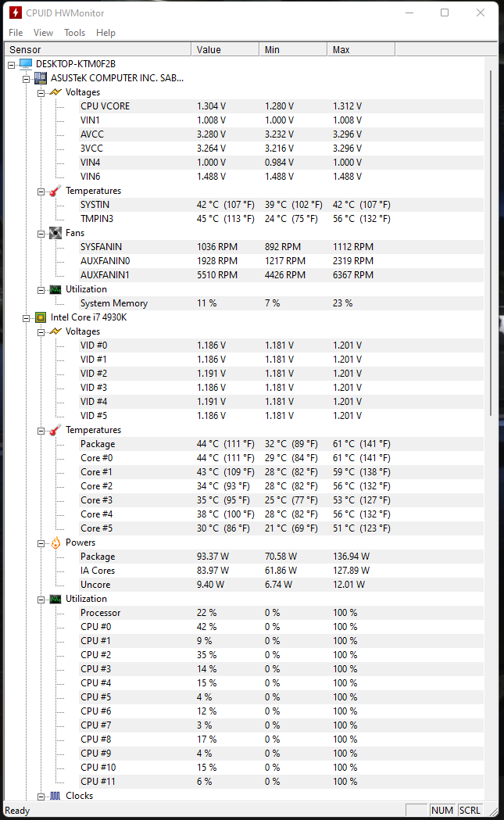The height and width of the screenshot is (820, 504).
Task: Click the Voltages wave icon under the motherboard
Action: pyautogui.click(x=55, y=91)
